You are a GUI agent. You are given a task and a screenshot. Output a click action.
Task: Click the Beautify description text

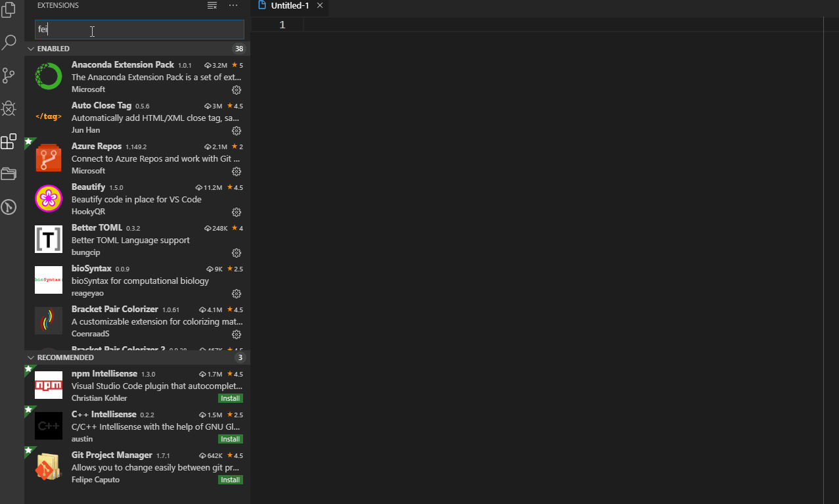click(x=137, y=200)
